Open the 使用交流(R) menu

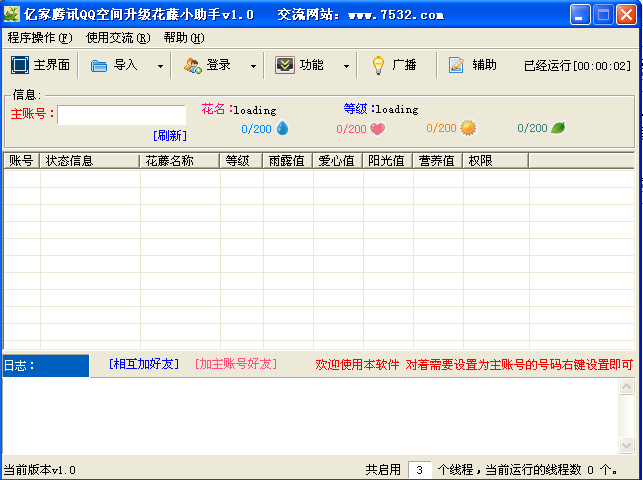(118, 38)
